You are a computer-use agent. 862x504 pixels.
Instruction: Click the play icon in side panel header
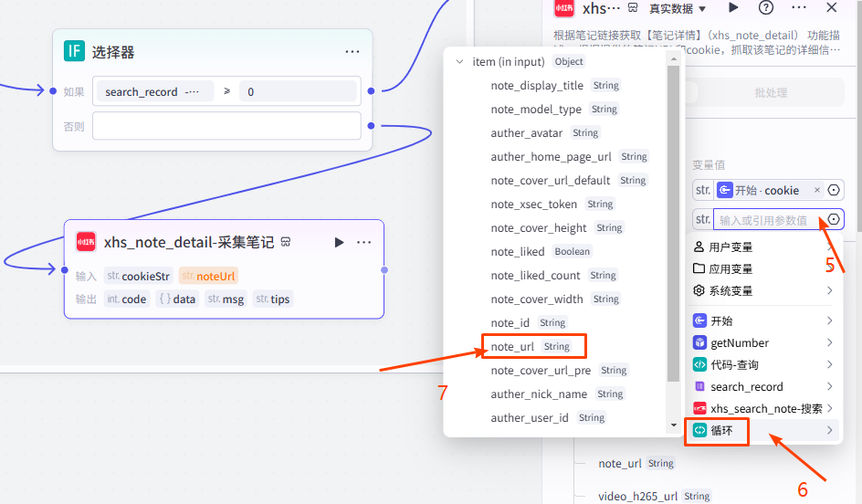[x=733, y=8]
